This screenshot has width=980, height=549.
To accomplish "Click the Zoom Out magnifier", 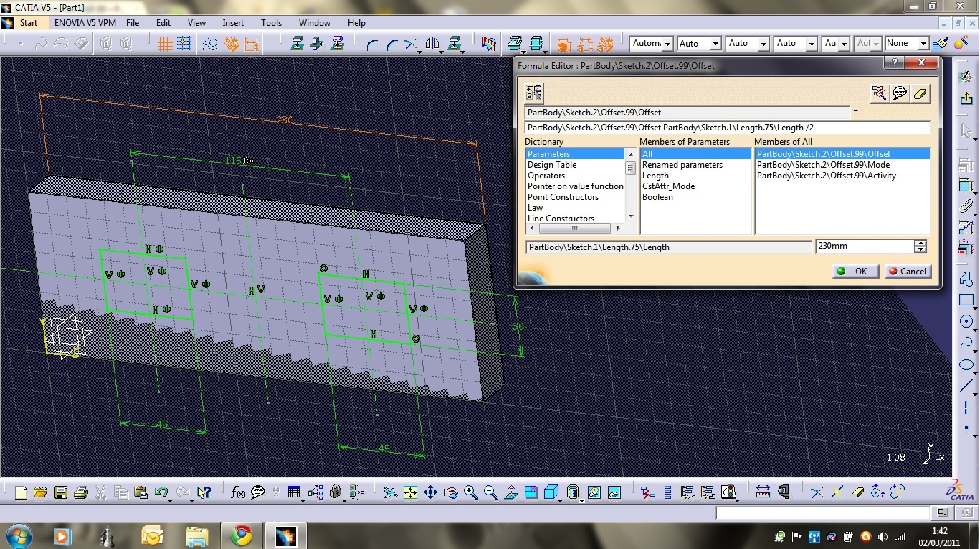I will [x=490, y=492].
